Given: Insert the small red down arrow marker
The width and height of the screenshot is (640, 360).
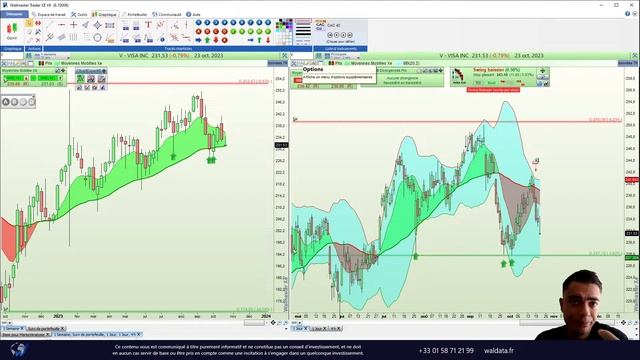Looking at the screenshot, I should 268,40.
